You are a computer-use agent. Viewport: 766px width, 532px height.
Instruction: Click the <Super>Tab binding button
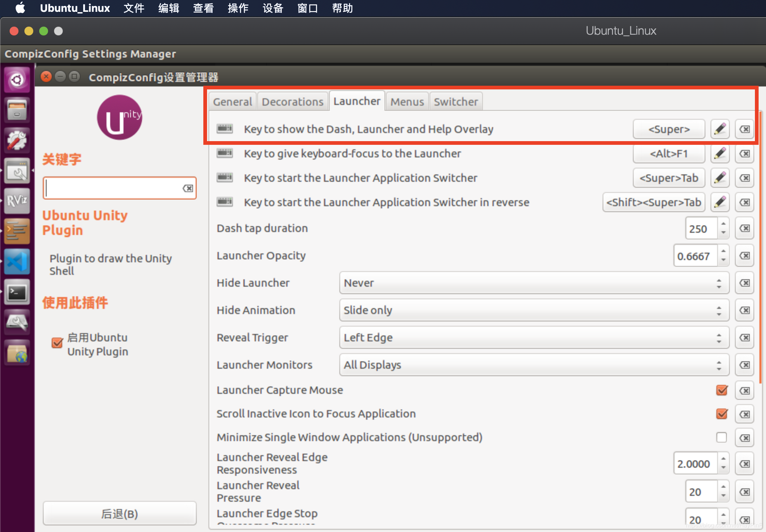(669, 178)
